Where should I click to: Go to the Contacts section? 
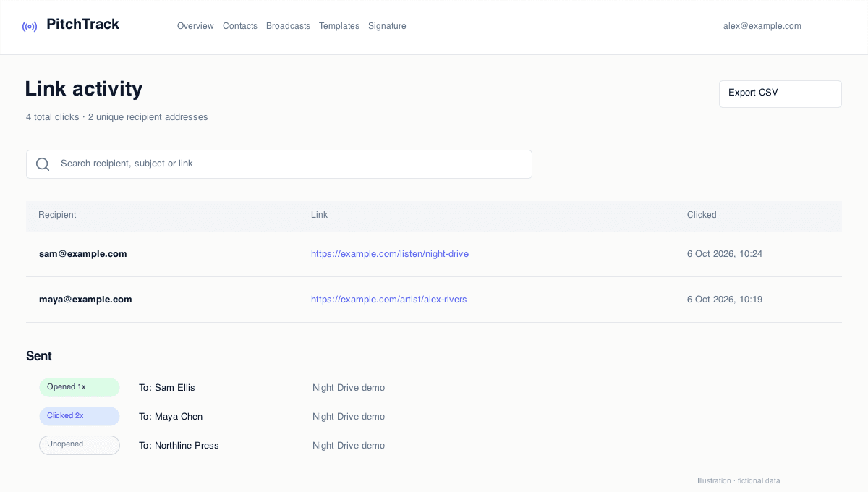[x=240, y=26]
